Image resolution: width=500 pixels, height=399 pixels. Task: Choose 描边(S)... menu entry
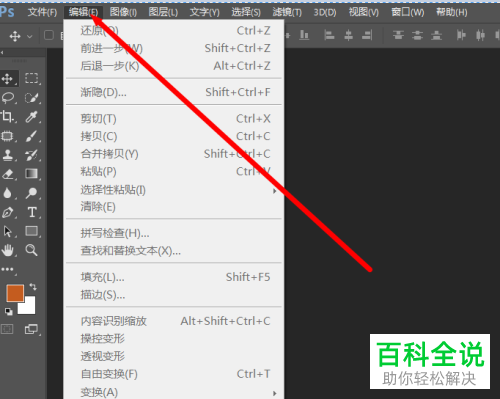click(x=174, y=295)
